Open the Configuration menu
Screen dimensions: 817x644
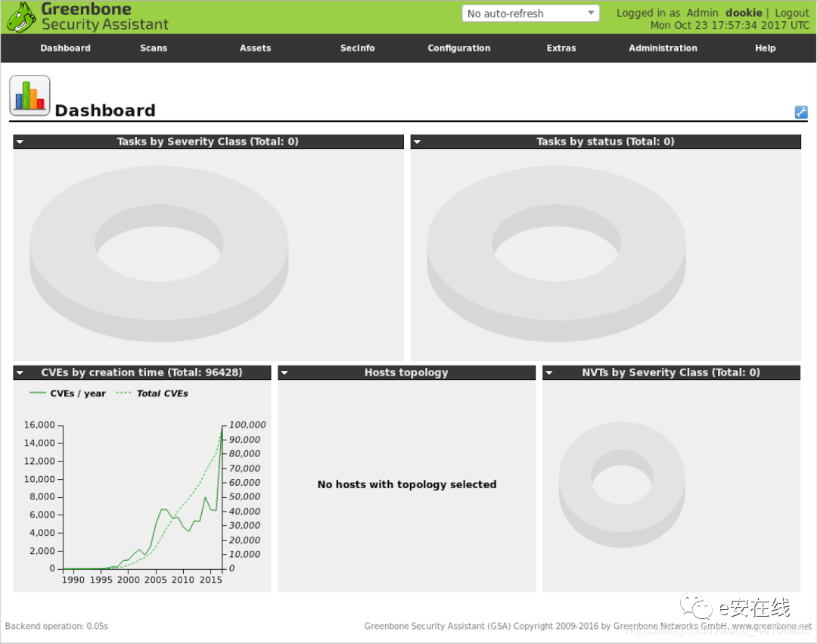pos(459,48)
